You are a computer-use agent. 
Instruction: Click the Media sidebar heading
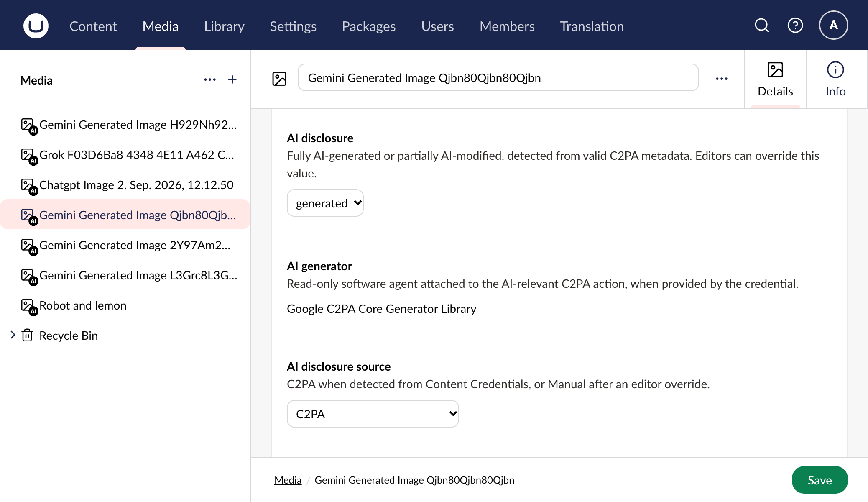point(36,80)
